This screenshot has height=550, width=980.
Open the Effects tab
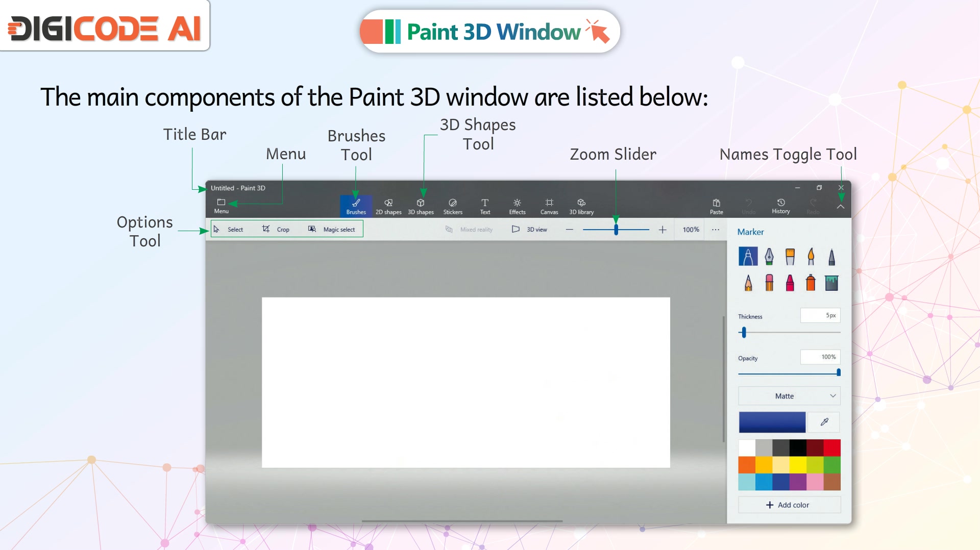point(517,207)
